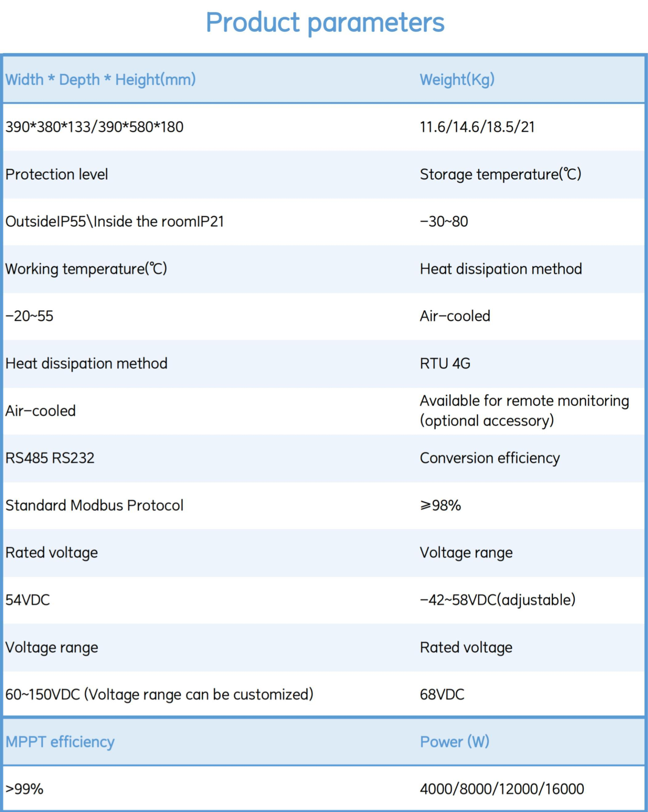Image resolution: width=648 pixels, height=812 pixels.
Task: Click the Conversion efficiency label
Action: [x=489, y=458]
